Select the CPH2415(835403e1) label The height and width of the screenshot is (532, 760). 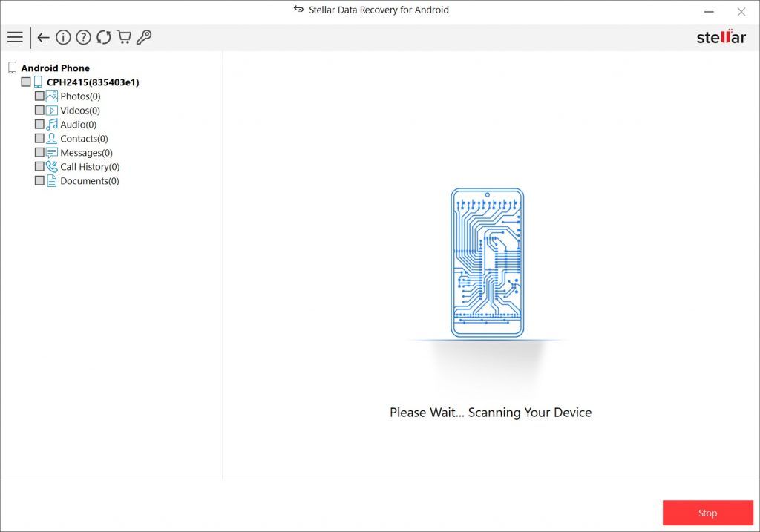click(x=93, y=82)
